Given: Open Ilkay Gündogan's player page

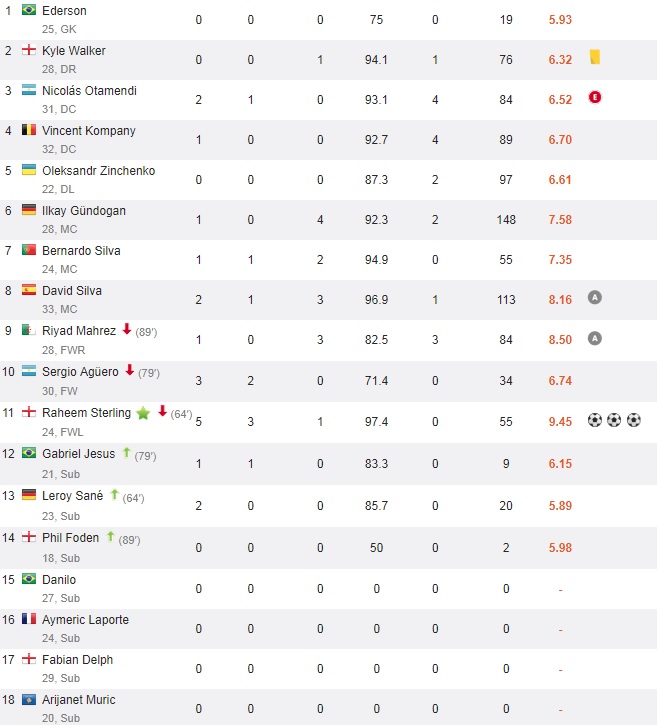Looking at the screenshot, I should coord(84,211).
